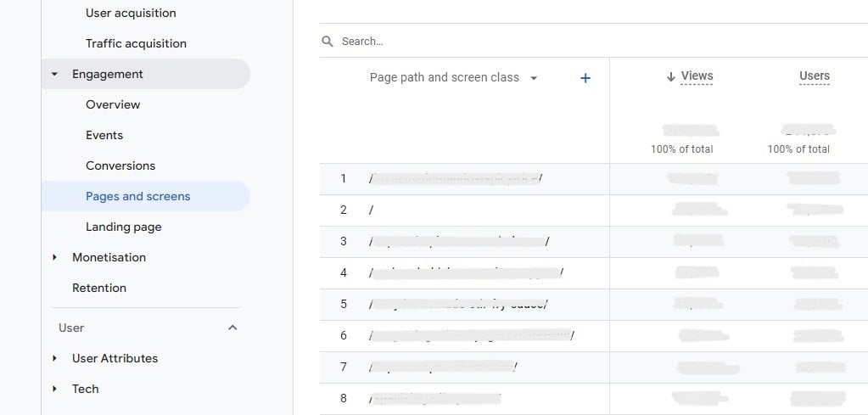Collapse the Engagement section arrow
The width and height of the screenshot is (868, 415).
[55, 75]
